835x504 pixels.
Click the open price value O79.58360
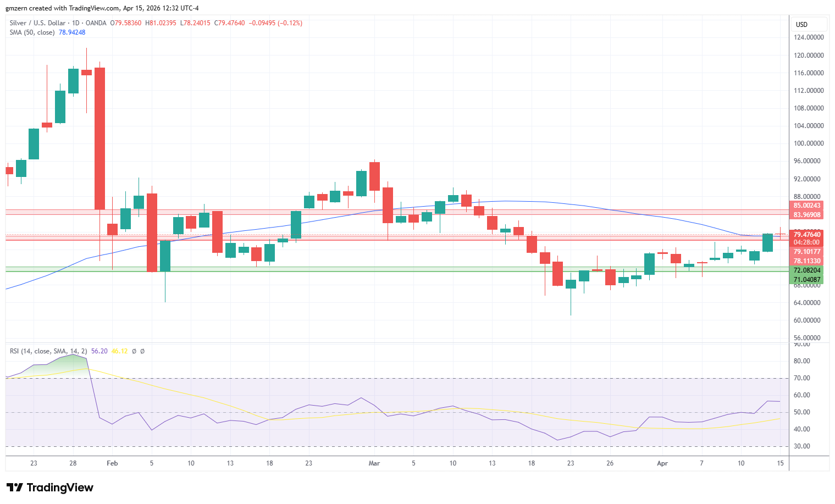point(126,23)
